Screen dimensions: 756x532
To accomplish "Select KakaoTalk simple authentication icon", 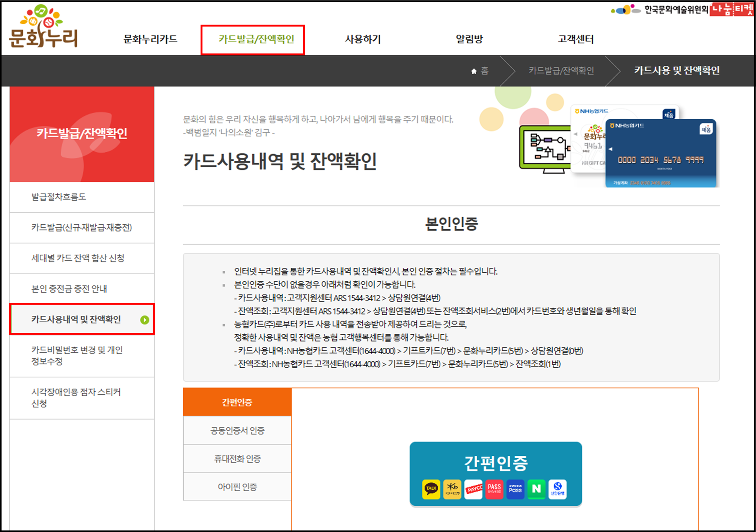I will [432, 489].
